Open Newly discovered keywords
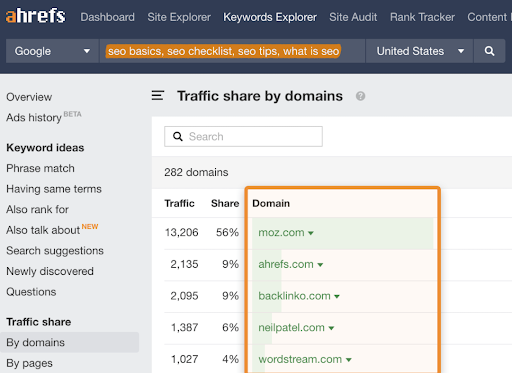Screen dimensions: 512x373 (x=50, y=271)
